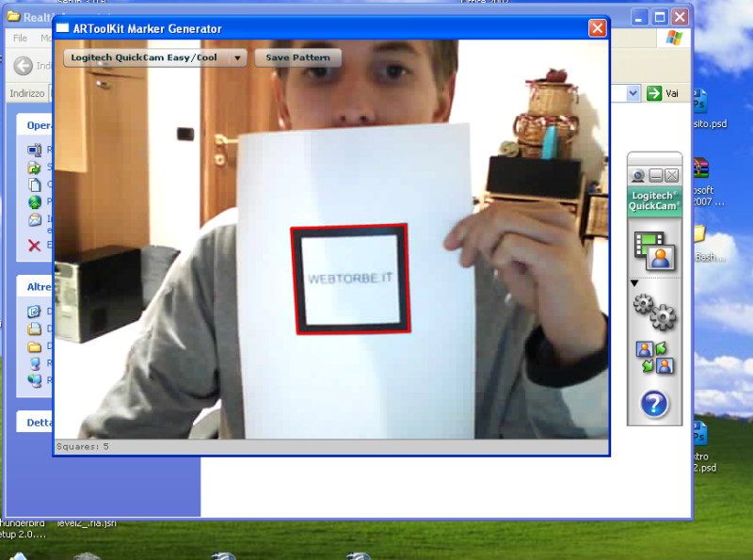This screenshot has height=560, width=753.
Task: Open the documents folder icon under Altre in Explorer
Action: click(34, 329)
